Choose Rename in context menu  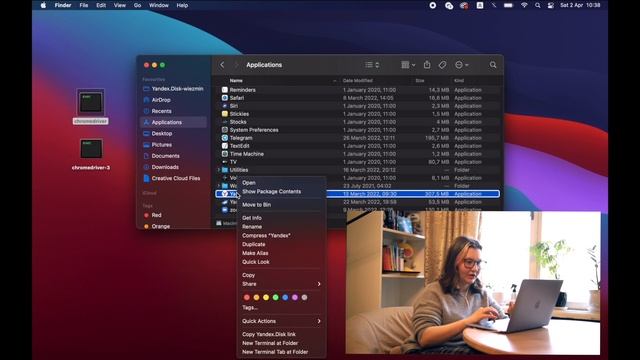[281, 227]
